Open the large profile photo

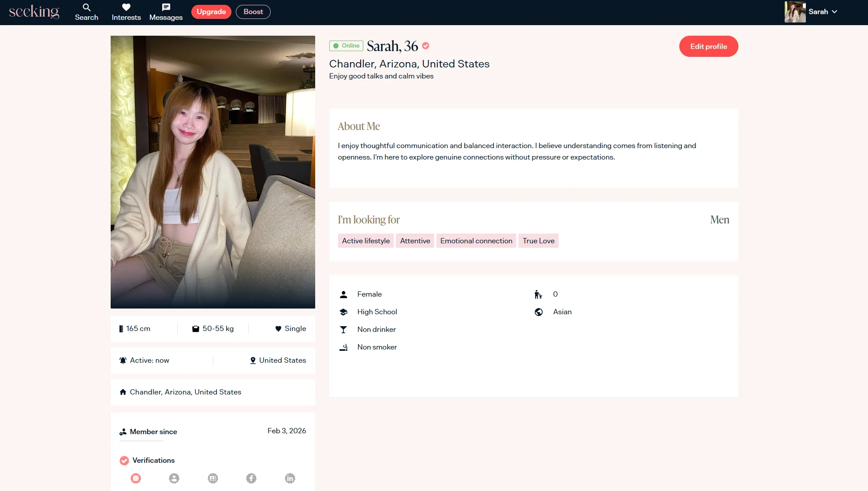(213, 172)
